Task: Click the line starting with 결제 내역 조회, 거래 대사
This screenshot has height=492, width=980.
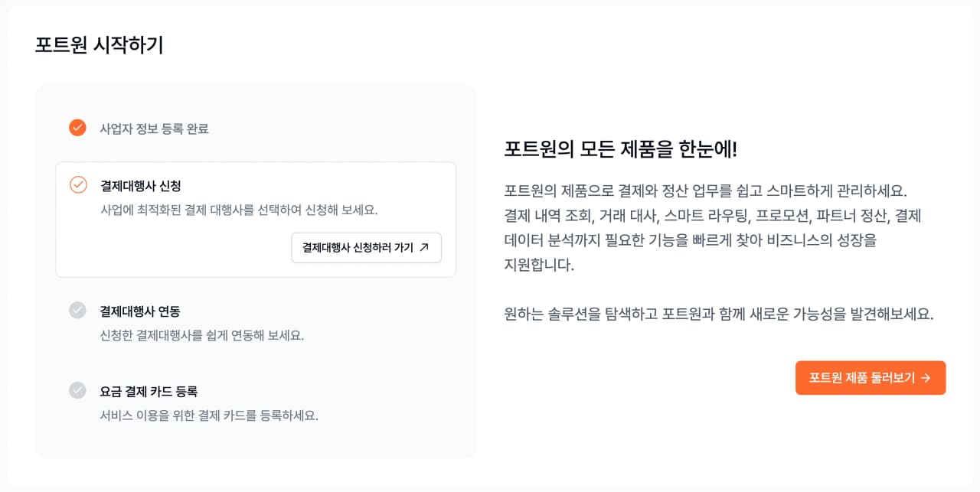Action: [712, 215]
